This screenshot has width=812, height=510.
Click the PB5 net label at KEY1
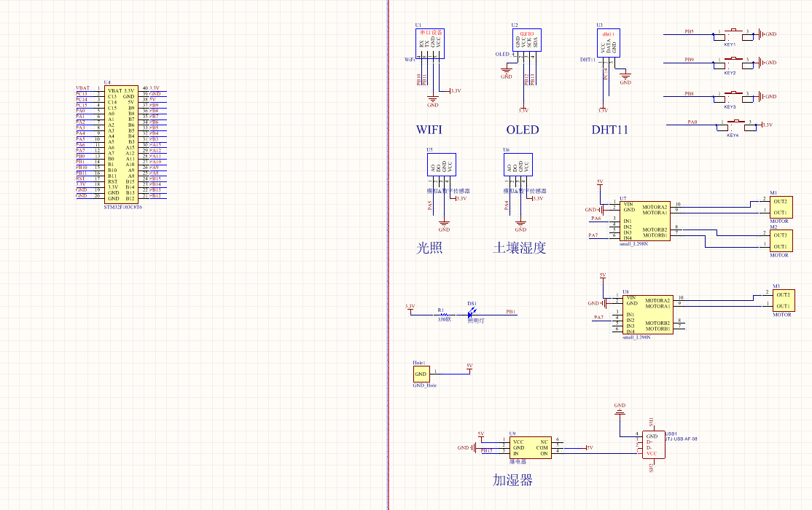pyautogui.click(x=689, y=31)
